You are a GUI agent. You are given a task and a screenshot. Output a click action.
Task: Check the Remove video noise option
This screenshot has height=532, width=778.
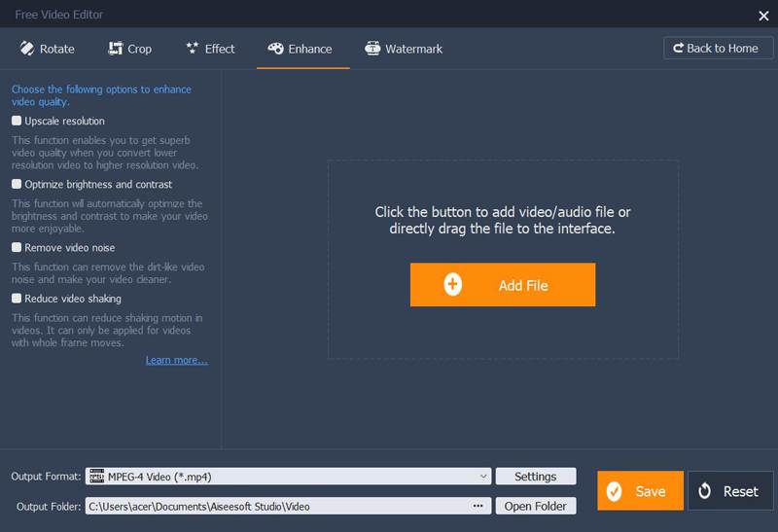(17, 248)
